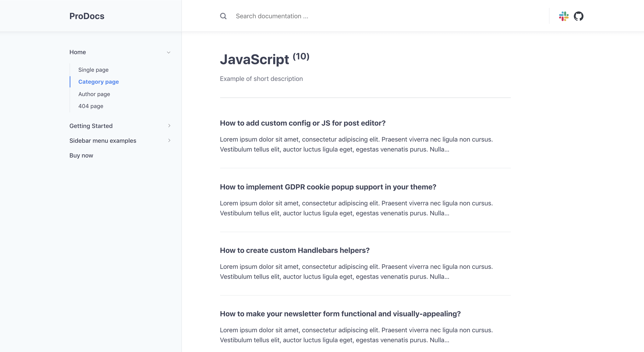Image resolution: width=644 pixels, height=352 pixels.
Task: Click the article count badge next to JavaScript
Action: coord(301,57)
